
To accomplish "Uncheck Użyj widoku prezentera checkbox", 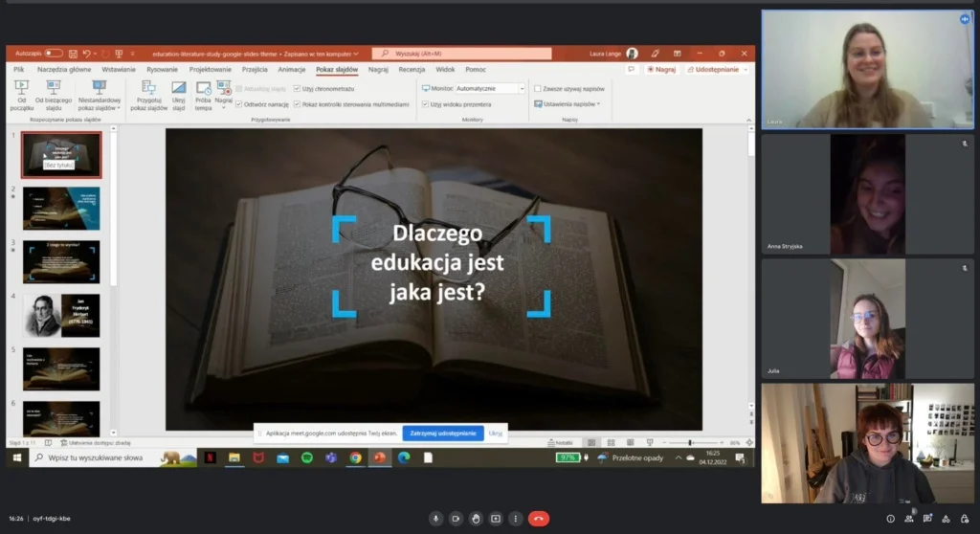I will [425, 103].
